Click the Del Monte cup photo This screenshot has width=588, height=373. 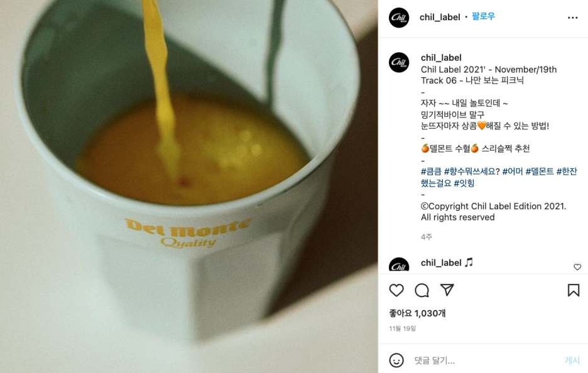pyautogui.click(x=189, y=186)
